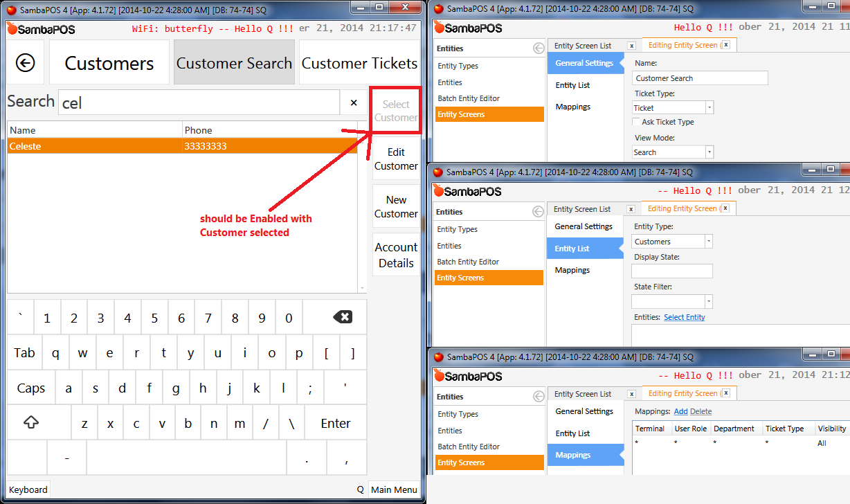Click the Edit Customer button
Image resolution: width=850 pixels, height=504 pixels.
point(396,159)
